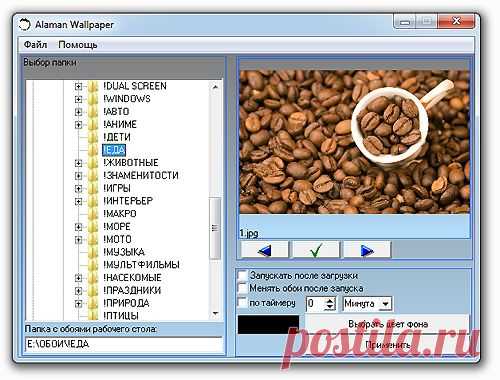Viewport: 500px width, 380px height.
Task: Open the Минута time unit dropdown
Action: pos(385,304)
